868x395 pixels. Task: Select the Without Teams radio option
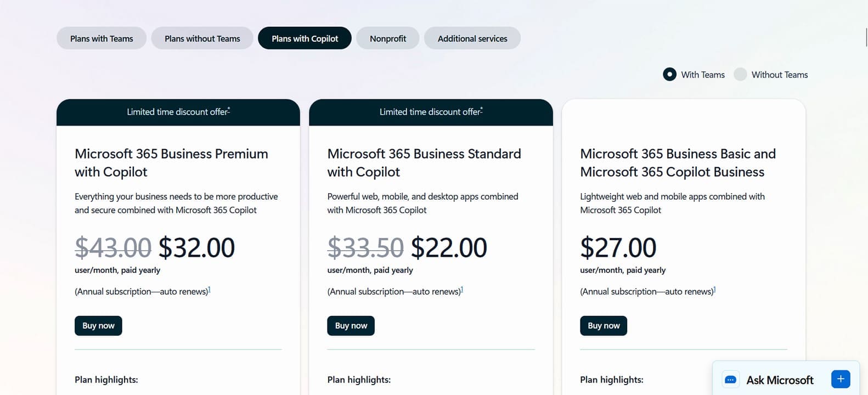(740, 74)
